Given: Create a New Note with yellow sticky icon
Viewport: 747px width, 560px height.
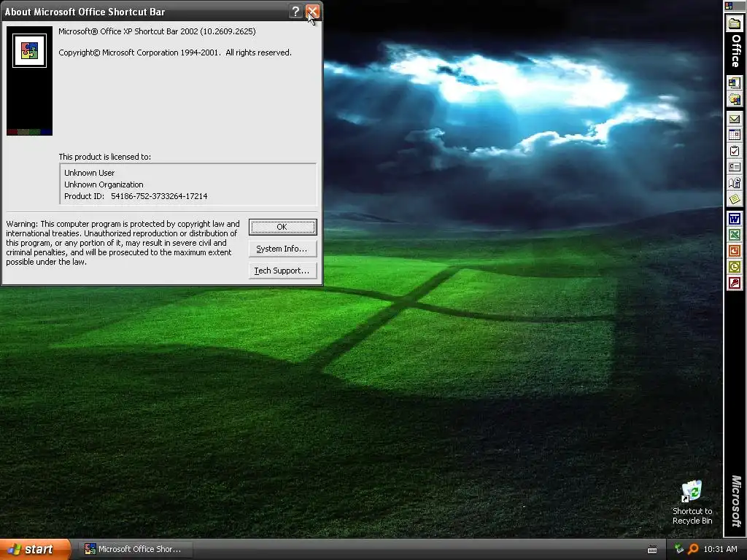Looking at the screenshot, I should (x=734, y=198).
